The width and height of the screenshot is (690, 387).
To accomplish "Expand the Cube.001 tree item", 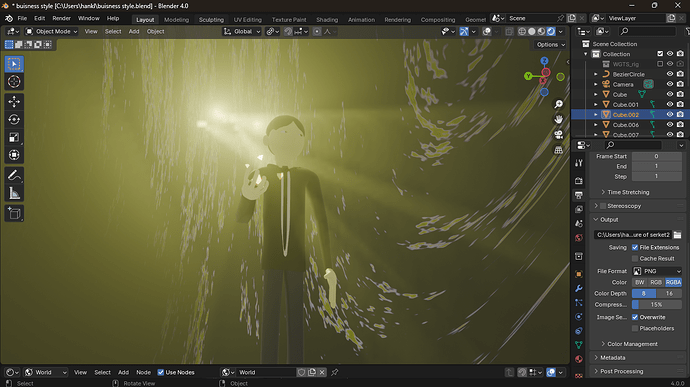I will 596,105.
